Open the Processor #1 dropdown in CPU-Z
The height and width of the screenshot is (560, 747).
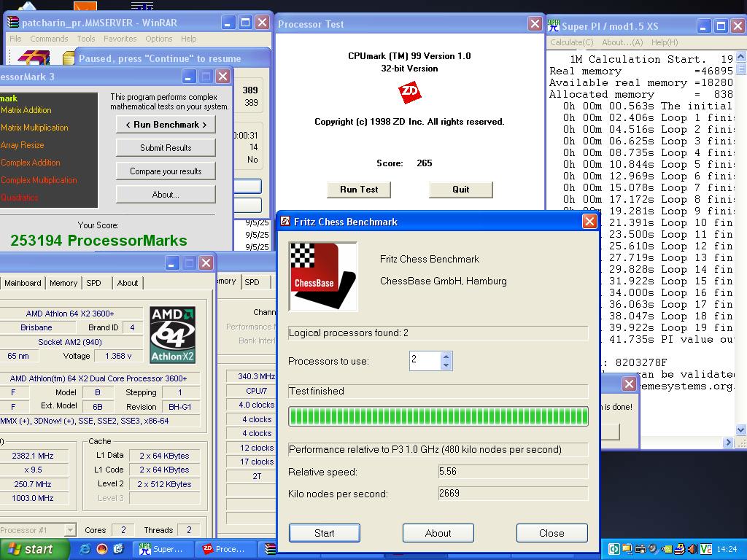(x=70, y=529)
